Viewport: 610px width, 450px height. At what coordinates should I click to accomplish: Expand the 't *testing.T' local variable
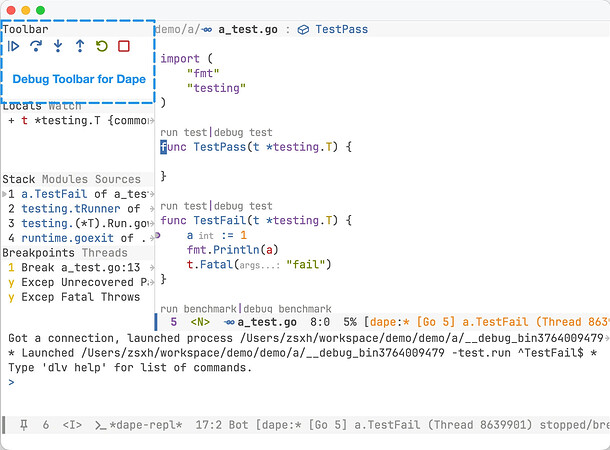[x=11, y=120]
